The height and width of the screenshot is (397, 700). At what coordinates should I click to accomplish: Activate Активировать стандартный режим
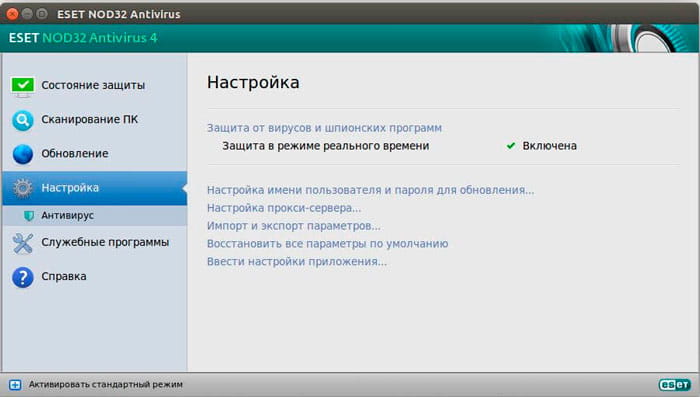tap(105, 384)
